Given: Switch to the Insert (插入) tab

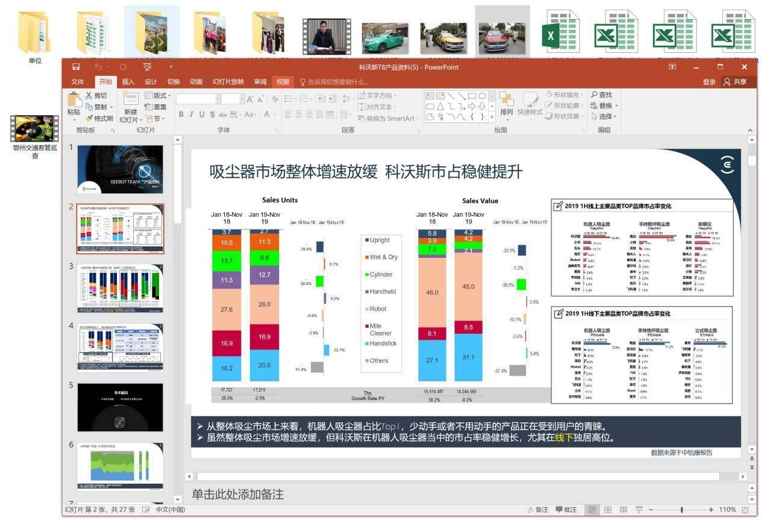Looking at the screenshot, I should coord(128,82).
